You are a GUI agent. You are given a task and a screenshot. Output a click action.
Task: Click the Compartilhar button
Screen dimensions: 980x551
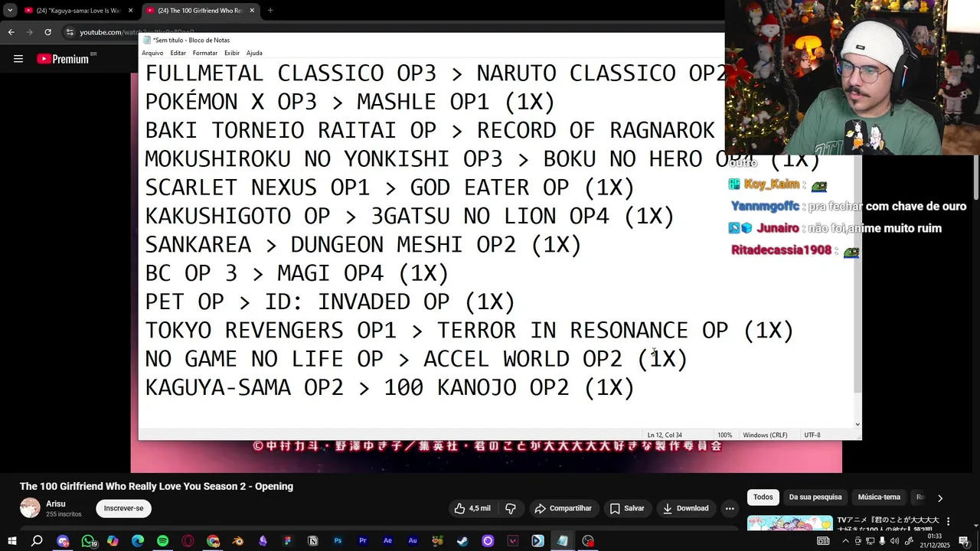pos(563,508)
